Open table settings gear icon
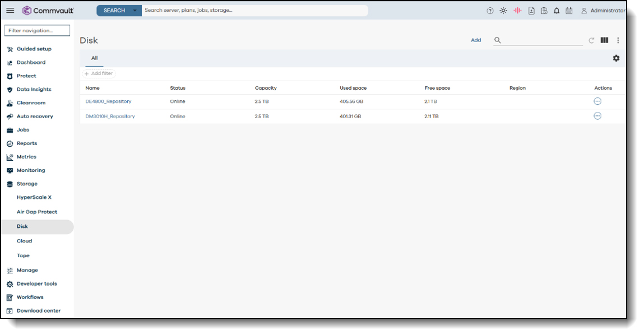Viewport: 644px width, 336px height. [616, 58]
